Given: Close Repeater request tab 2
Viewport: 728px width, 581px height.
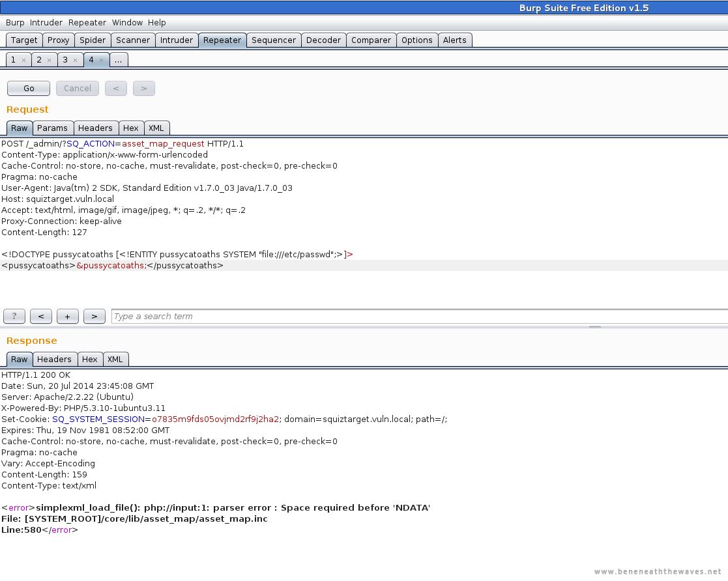Looking at the screenshot, I should (x=50, y=61).
